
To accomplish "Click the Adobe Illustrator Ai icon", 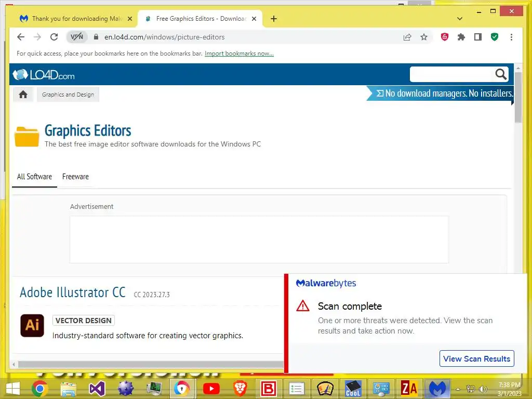I will [32, 325].
